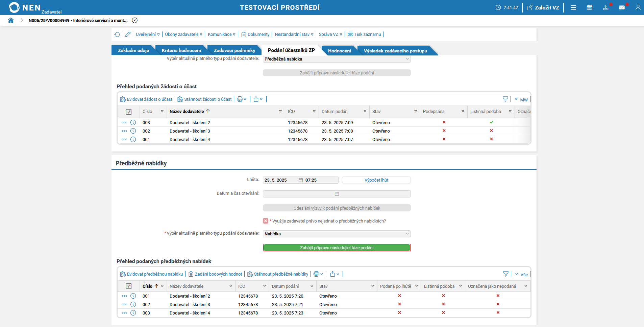644x327 pixels.
Task: Open the Úkony zadavatele dropdown menu
Action: pyautogui.click(x=183, y=34)
